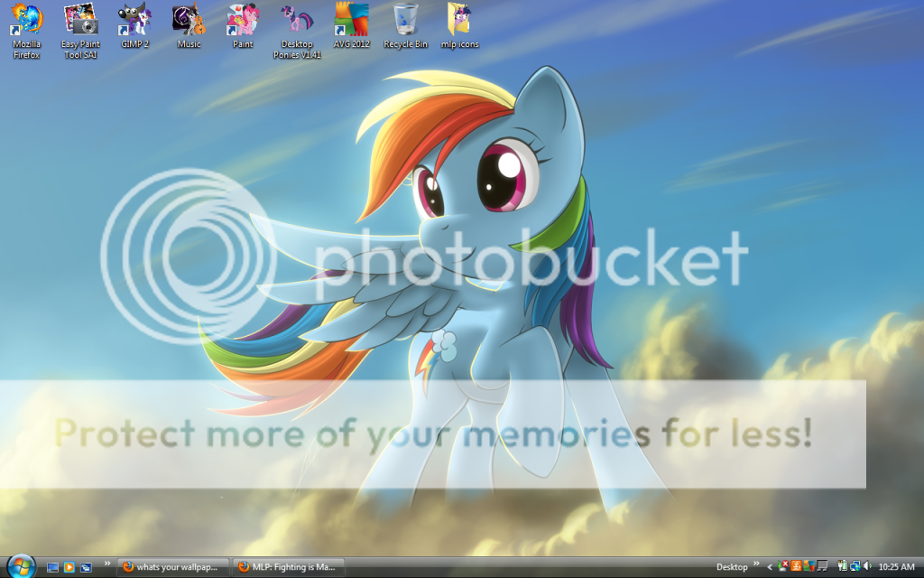Open the network connection tray icon
The height and width of the screenshot is (578, 924).
click(855, 567)
